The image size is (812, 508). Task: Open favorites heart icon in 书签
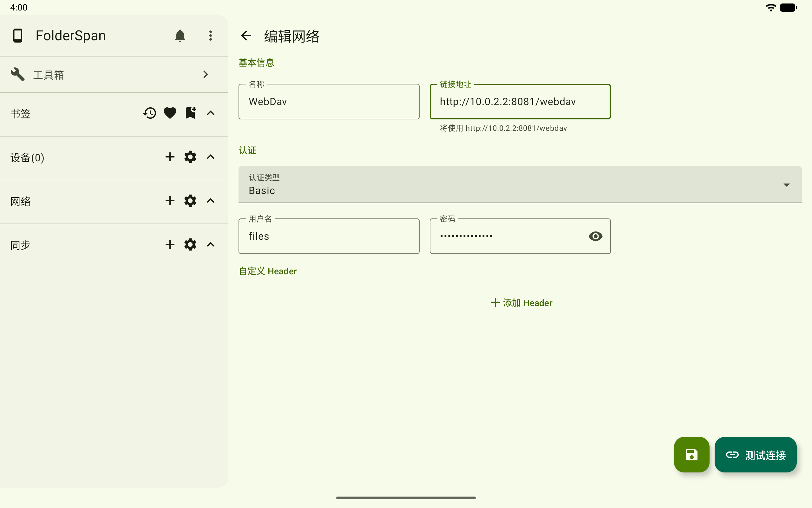[170, 113]
